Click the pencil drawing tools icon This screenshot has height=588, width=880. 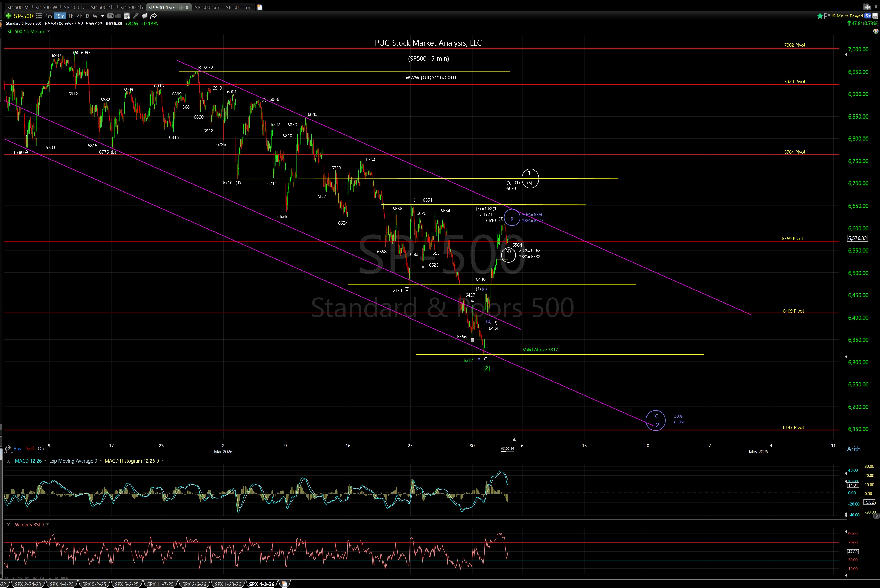(x=136, y=16)
